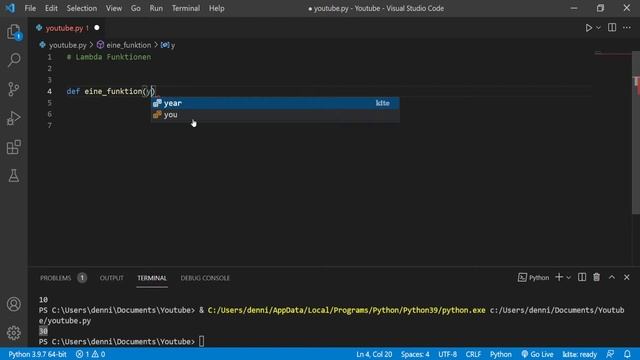This screenshot has height=360, width=640.
Task: Start Go Live server
Action: tap(537, 354)
